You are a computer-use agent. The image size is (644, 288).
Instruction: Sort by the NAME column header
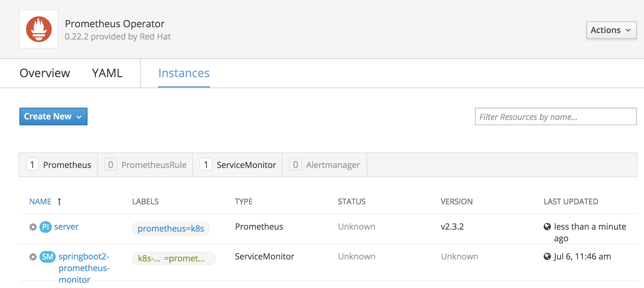(x=40, y=202)
